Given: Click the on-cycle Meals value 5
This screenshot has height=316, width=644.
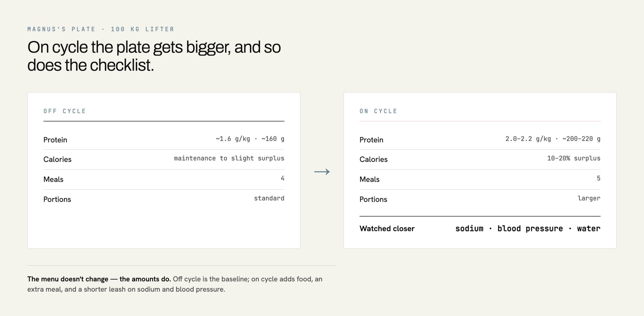Looking at the screenshot, I should coord(598,178).
